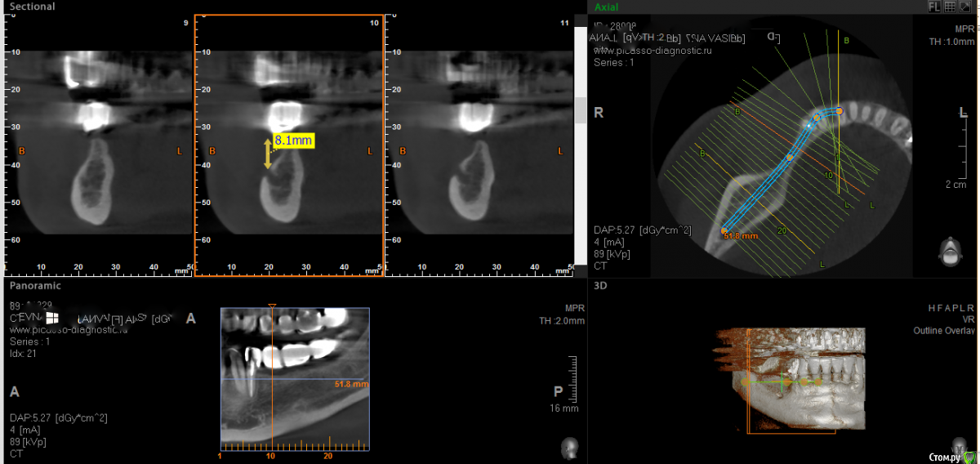The width and height of the screenshot is (980, 464).
Task: Maximize the Axial view with expand icon
Action: pos(964,7)
